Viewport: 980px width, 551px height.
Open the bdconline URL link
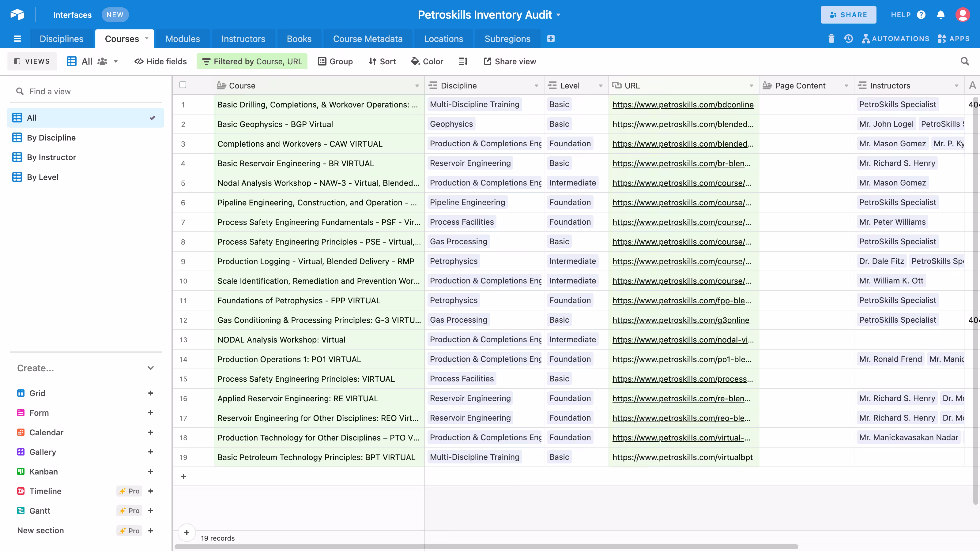(683, 105)
